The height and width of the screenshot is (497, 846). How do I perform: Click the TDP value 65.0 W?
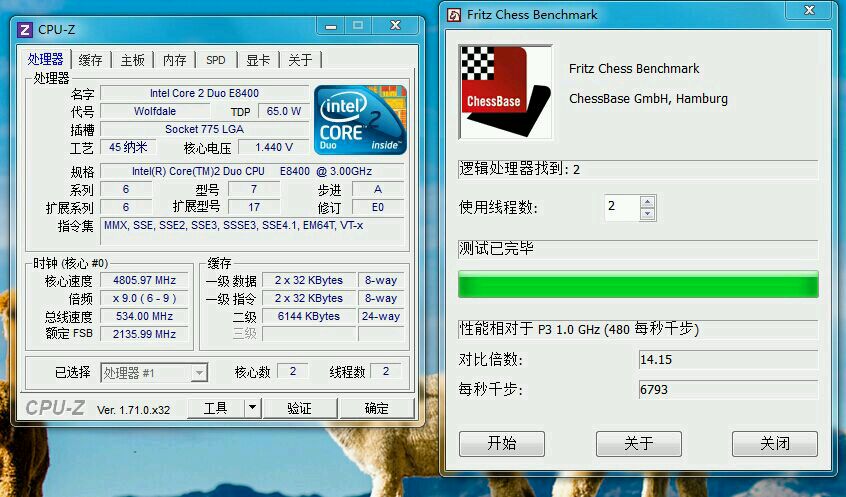coord(284,111)
